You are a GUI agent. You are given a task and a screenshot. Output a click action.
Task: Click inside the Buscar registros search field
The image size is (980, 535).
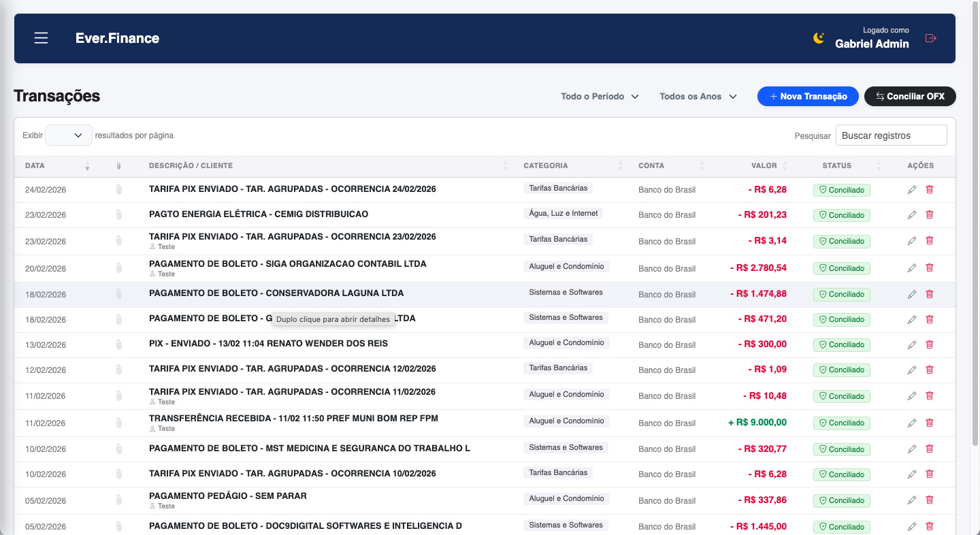point(891,135)
